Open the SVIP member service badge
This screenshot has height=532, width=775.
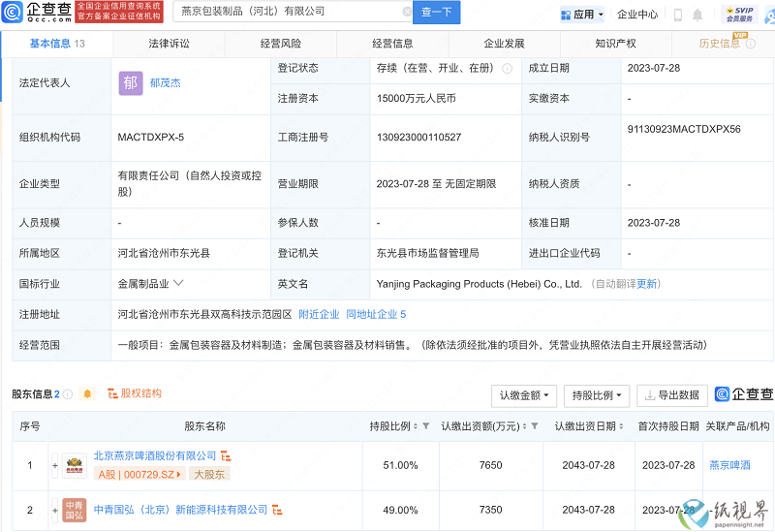(739, 15)
